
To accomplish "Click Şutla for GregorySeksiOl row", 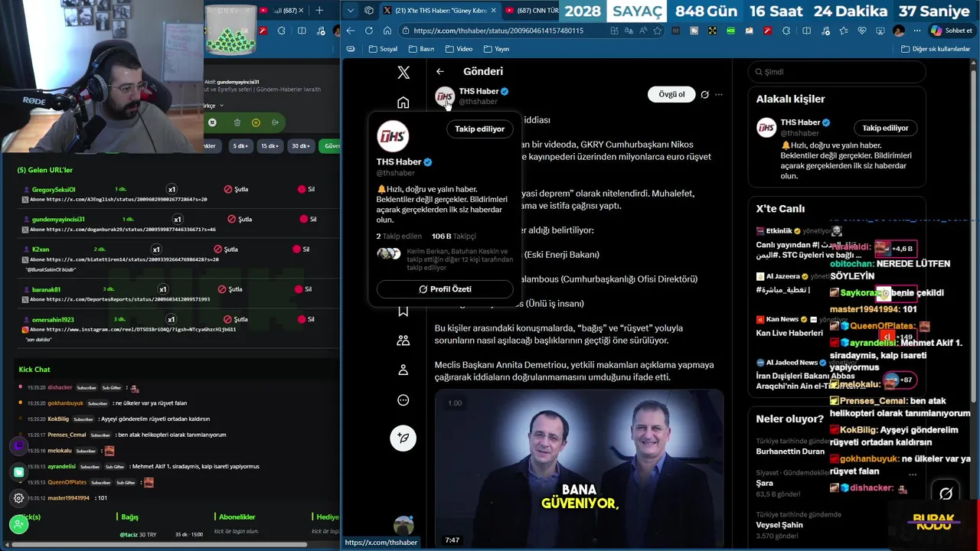I will click(x=237, y=189).
